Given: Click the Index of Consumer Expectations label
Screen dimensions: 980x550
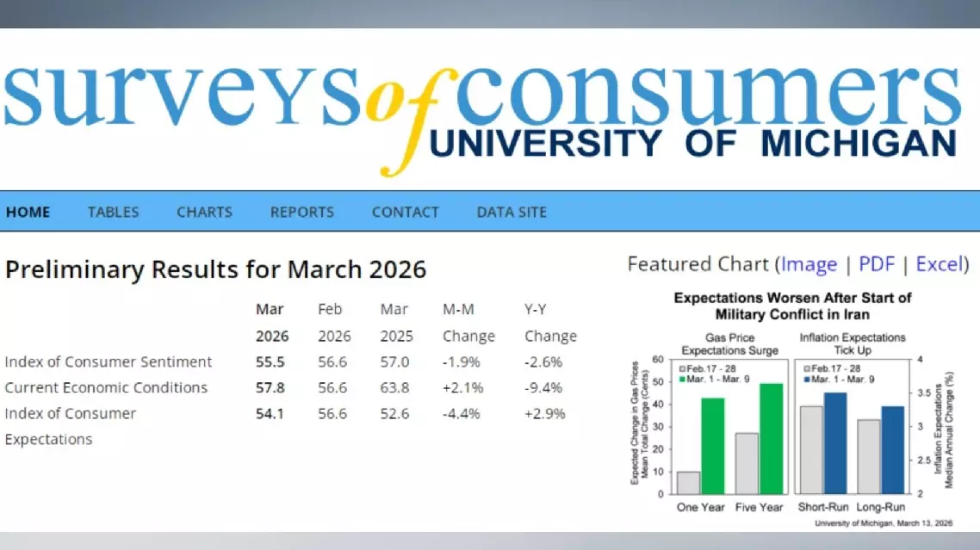Looking at the screenshot, I should [x=71, y=414].
